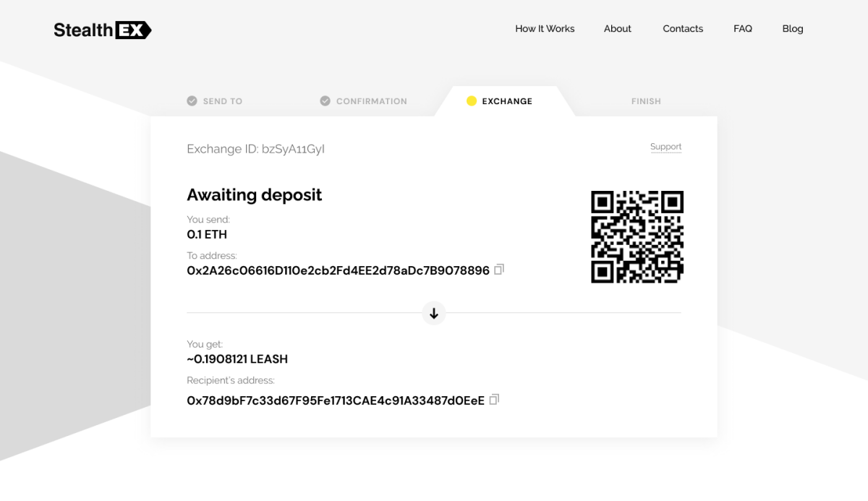Open the FAQ page
The width and height of the screenshot is (868, 501).
(743, 28)
